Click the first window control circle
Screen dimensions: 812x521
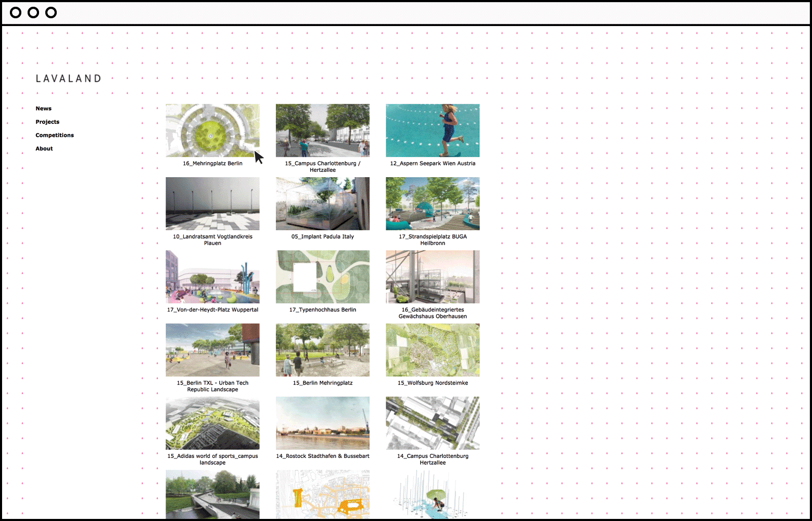16,13
